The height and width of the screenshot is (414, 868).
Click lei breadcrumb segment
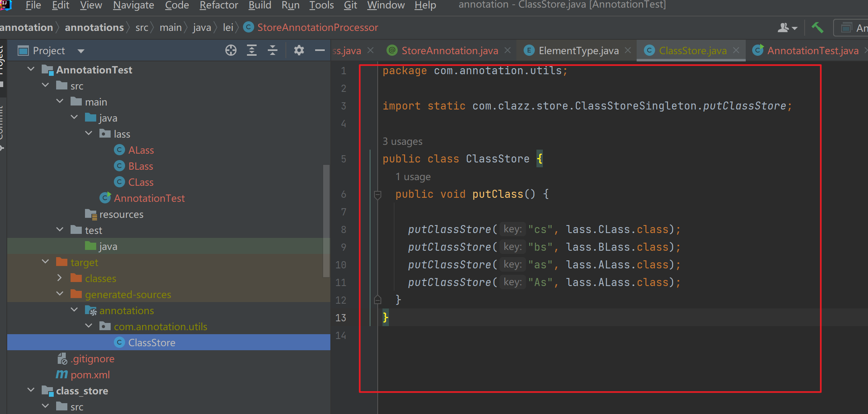click(x=228, y=27)
